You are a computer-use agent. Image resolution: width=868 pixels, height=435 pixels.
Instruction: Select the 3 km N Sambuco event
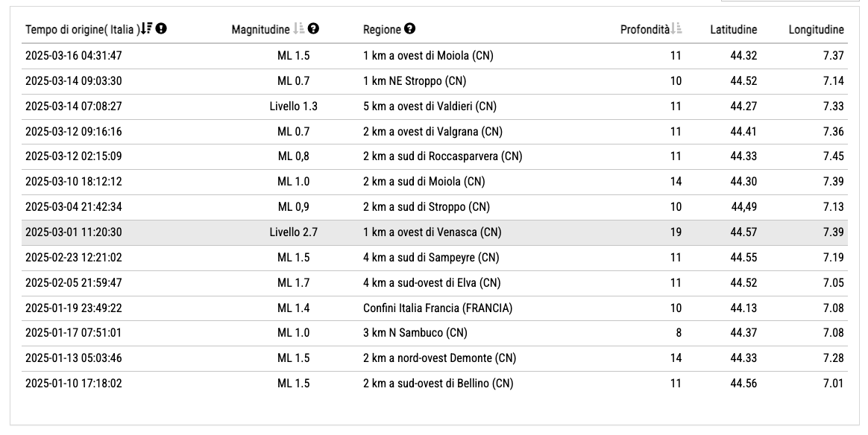[415, 333]
